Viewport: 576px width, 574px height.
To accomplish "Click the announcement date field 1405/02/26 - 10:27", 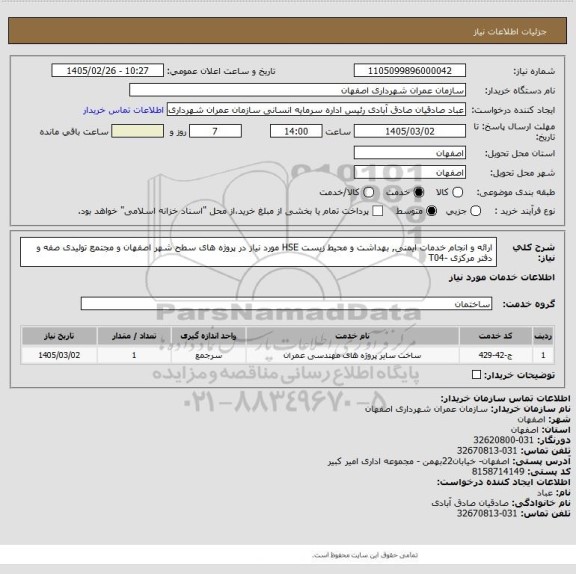I will [x=108, y=71].
